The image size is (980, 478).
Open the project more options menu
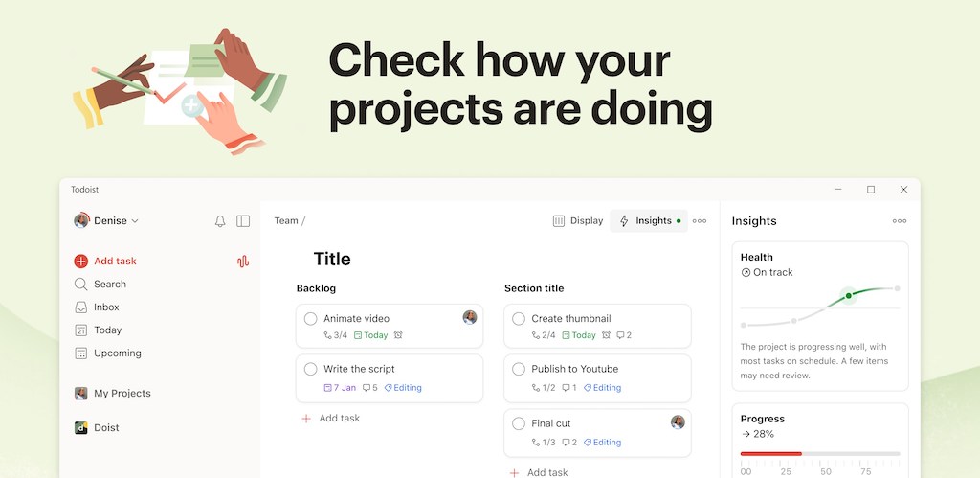[700, 221]
